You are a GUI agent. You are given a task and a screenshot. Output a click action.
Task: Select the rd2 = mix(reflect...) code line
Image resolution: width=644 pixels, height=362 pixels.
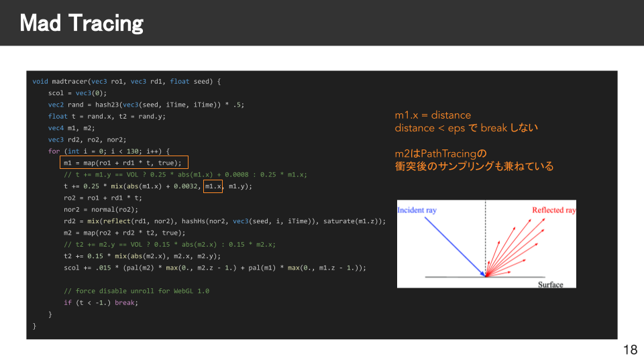(225, 221)
